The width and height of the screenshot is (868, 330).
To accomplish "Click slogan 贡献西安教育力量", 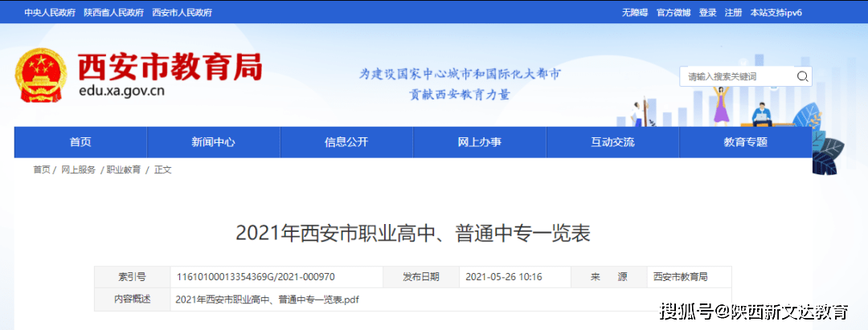I will point(460,95).
